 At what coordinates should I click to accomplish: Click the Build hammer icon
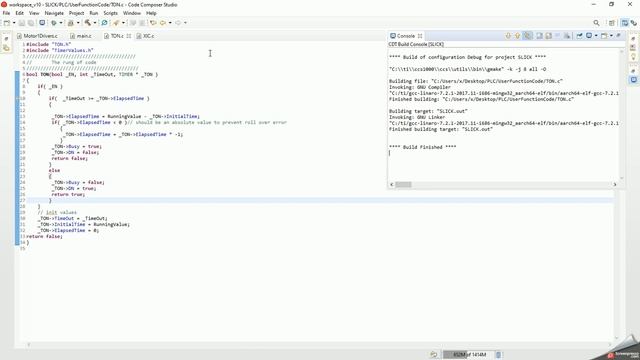pyautogui.click(x=87, y=23)
